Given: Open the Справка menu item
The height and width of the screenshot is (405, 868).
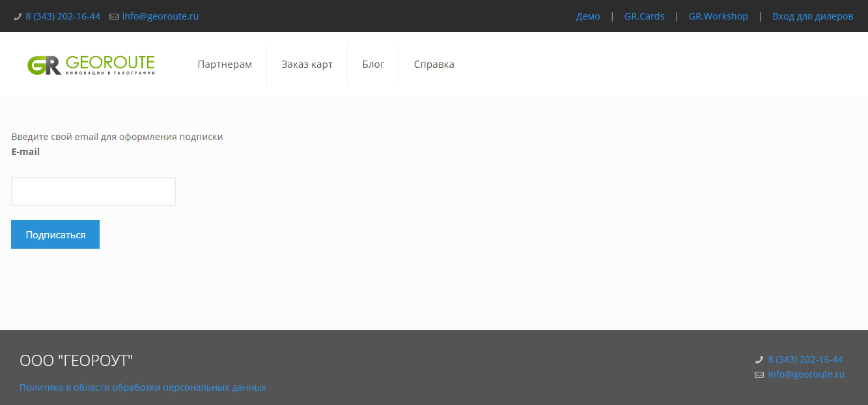Looking at the screenshot, I should [434, 64].
